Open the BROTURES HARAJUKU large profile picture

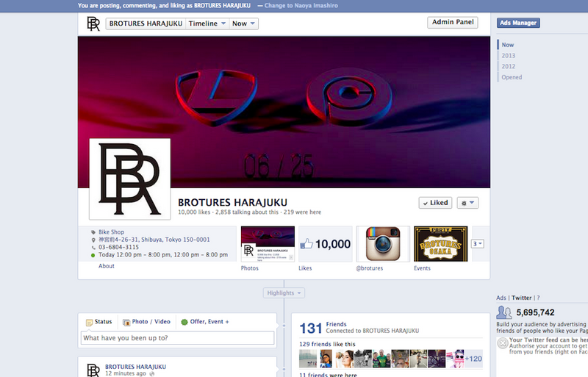point(130,179)
